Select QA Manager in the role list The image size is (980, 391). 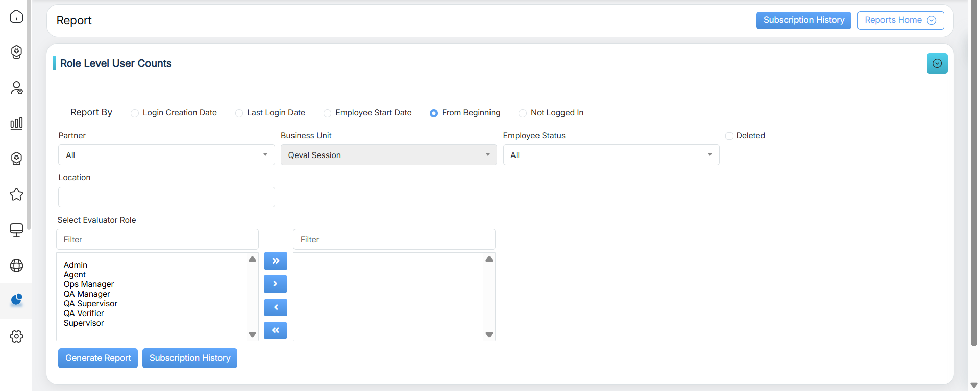pyautogui.click(x=87, y=294)
